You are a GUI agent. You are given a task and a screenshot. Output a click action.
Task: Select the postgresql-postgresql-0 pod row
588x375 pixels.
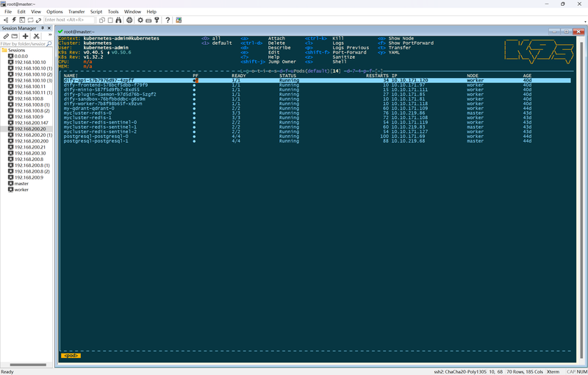click(x=96, y=136)
